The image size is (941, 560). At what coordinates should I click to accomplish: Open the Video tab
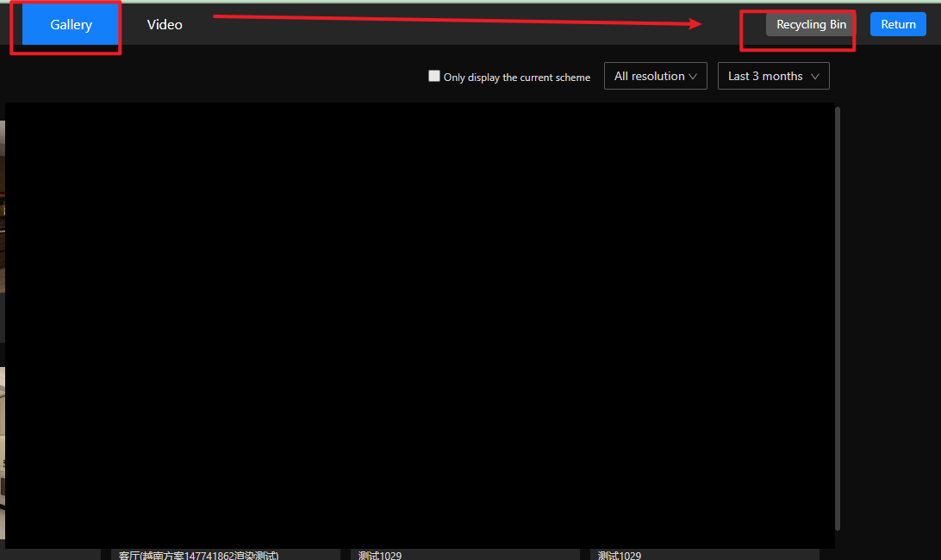tap(165, 25)
